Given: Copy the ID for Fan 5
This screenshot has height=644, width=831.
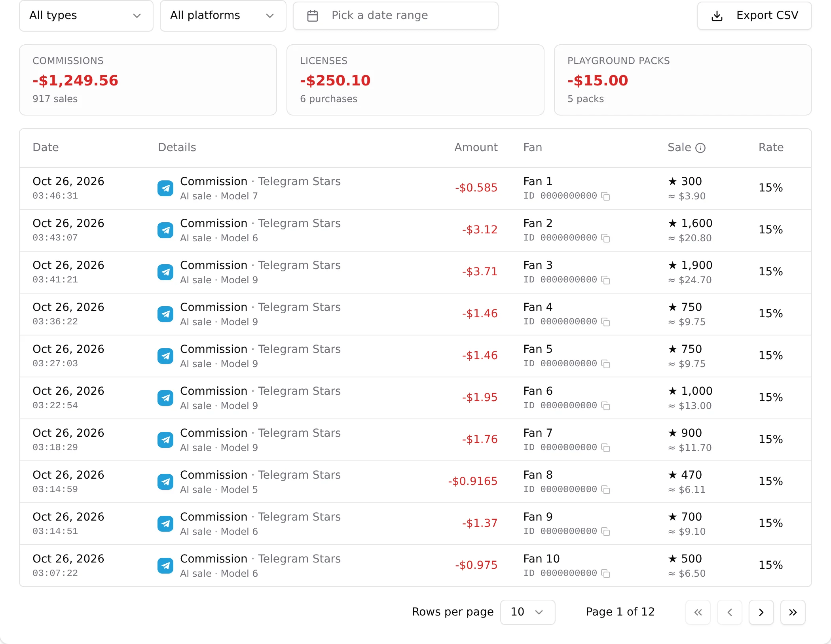Looking at the screenshot, I should pyautogui.click(x=605, y=364).
